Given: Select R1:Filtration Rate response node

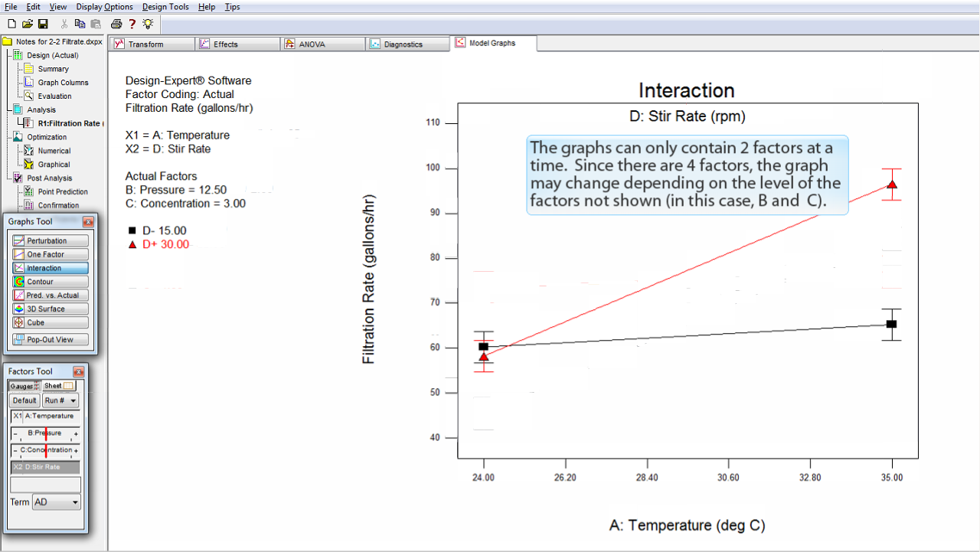Looking at the screenshot, I should coord(63,123).
